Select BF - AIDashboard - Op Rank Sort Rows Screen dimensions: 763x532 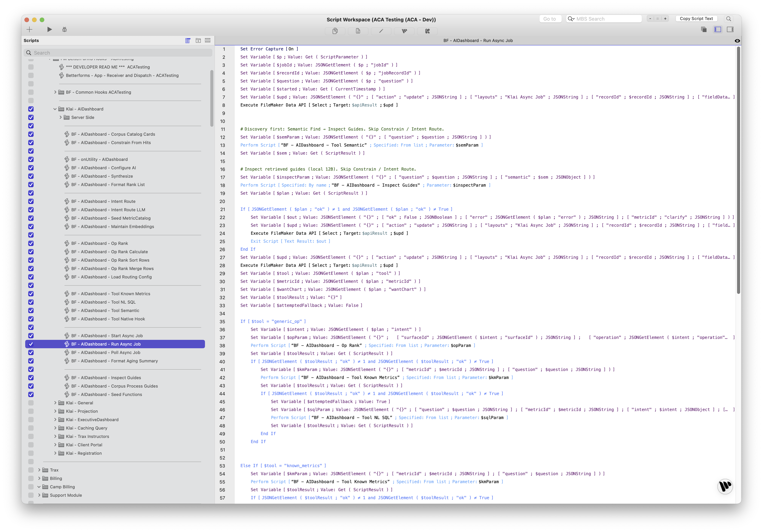coord(110,260)
